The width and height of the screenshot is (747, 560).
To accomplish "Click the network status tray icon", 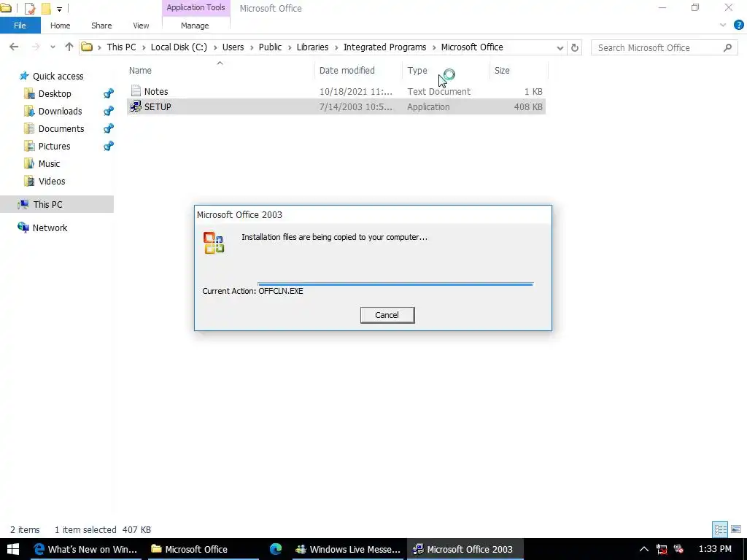I will pos(662,549).
